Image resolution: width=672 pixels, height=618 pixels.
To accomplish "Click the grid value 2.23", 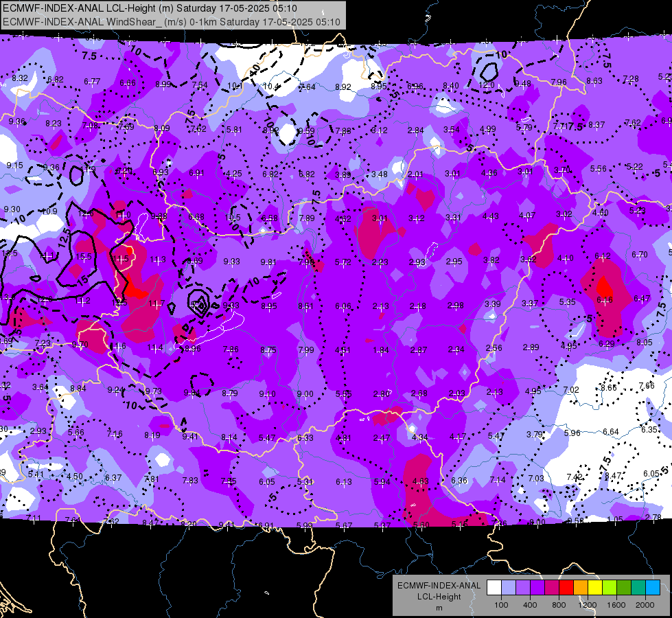I will point(380,262).
